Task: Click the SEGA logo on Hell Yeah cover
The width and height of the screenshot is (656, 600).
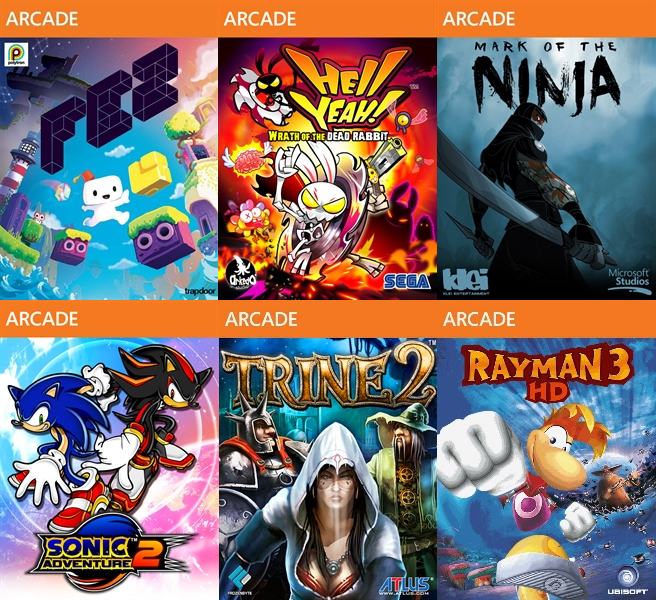Action: click(407, 282)
